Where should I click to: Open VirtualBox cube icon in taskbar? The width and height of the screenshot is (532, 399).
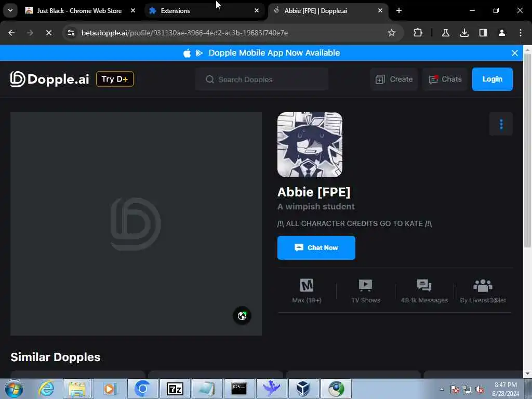click(x=303, y=389)
